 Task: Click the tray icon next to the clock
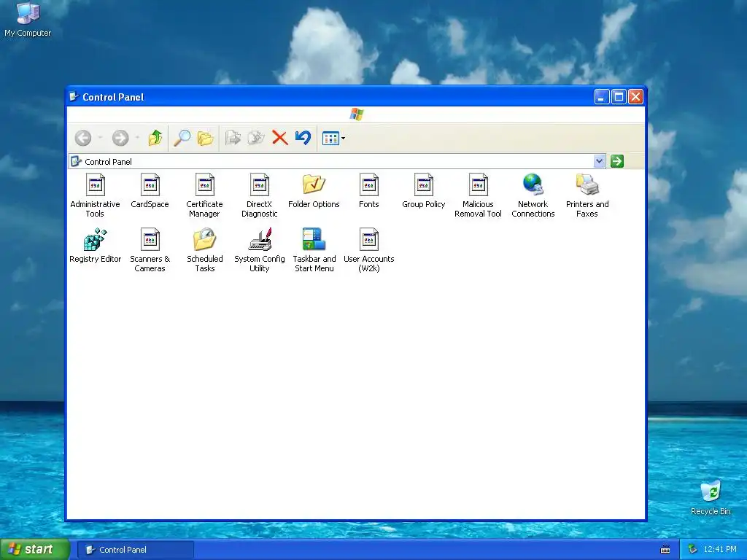coord(693,550)
